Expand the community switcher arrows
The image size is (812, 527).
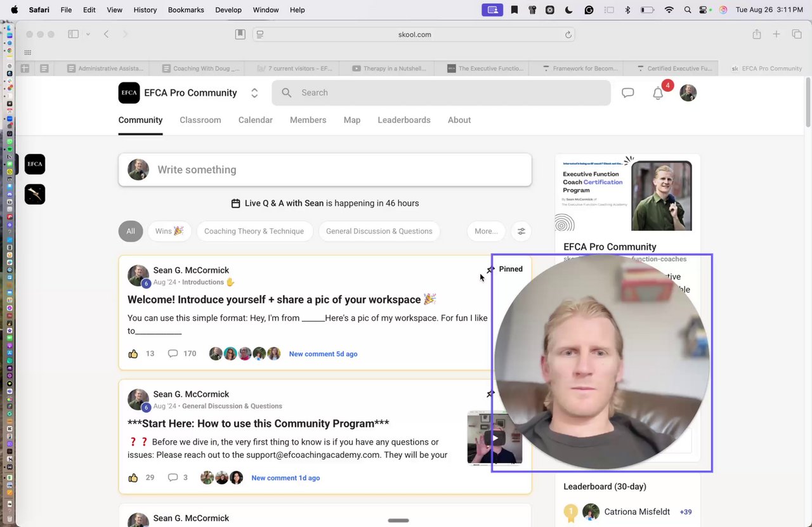point(254,93)
